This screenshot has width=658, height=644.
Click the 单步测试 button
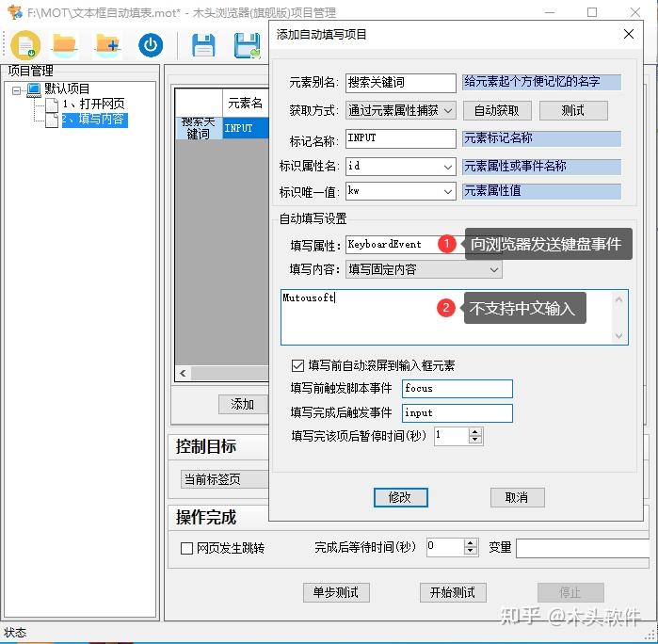point(336,592)
